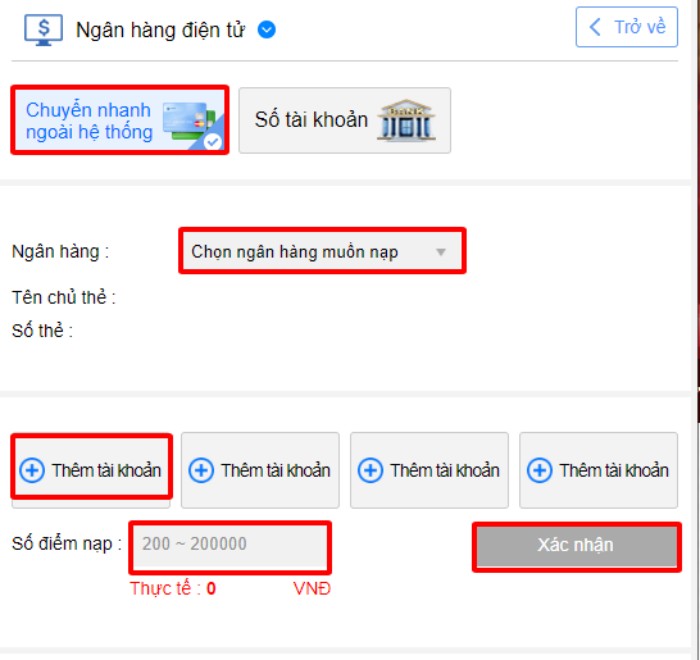The height and width of the screenshot is (660, 700).
Task: Click the selected checkmark badge on Chuyển nhanh tab
Action: click(x=213, y=141)
